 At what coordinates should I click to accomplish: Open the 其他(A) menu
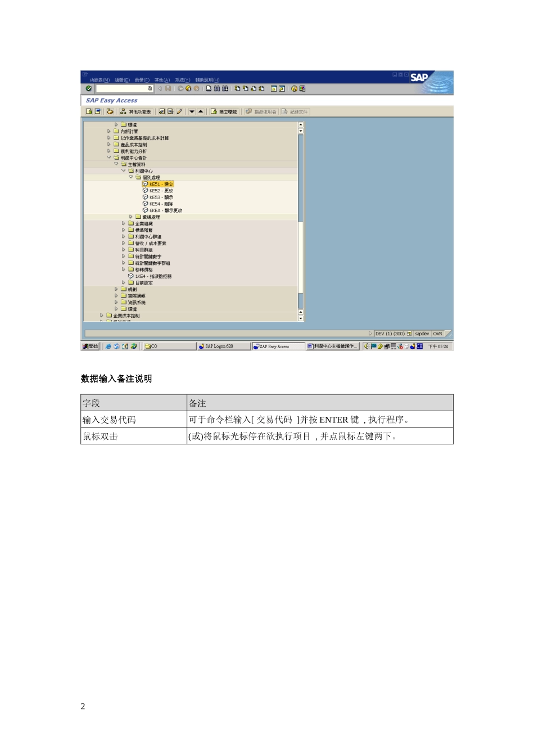[x=162, y=80]
